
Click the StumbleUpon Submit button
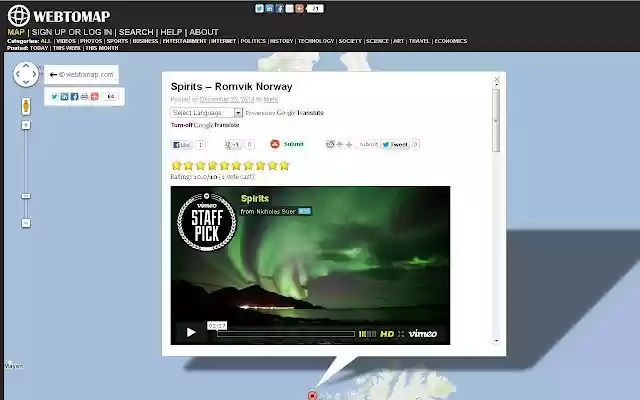(x=287, y=144)
